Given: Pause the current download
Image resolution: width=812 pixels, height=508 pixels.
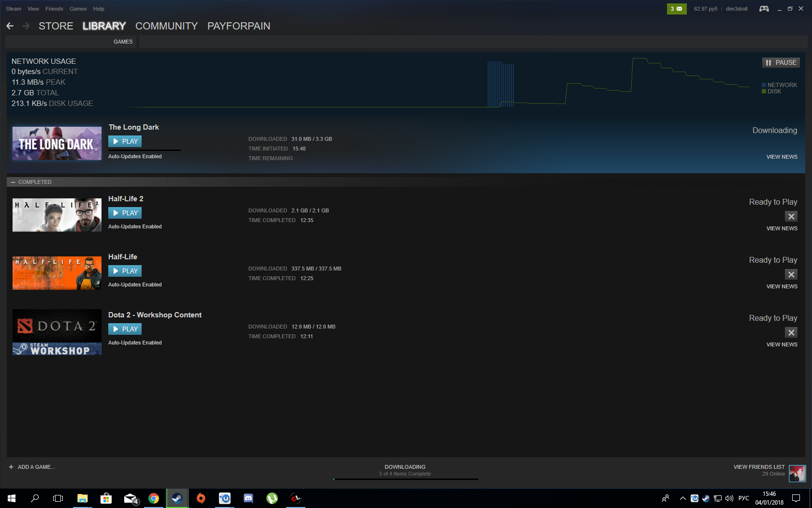Looking at the screenshot, I should [781, 62].
